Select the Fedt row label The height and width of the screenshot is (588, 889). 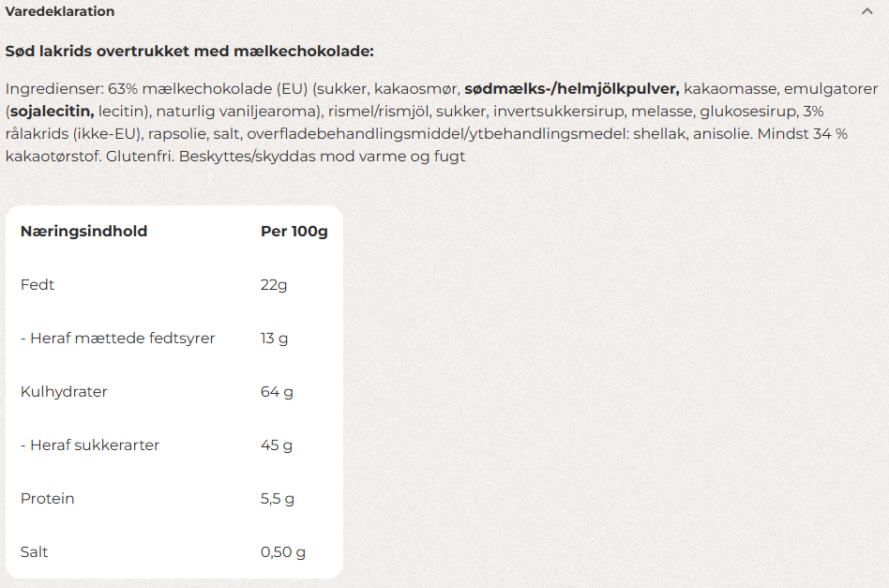tap(38, 285)
